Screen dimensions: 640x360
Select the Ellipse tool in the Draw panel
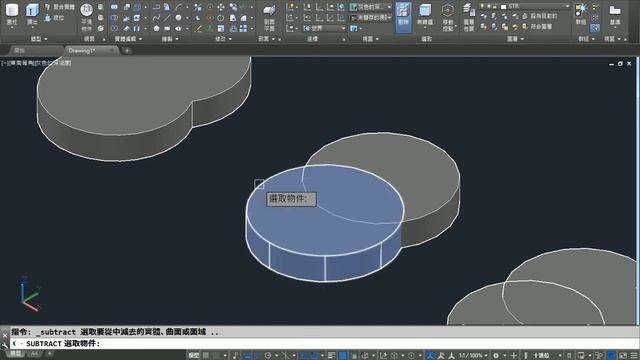[178, 29]
